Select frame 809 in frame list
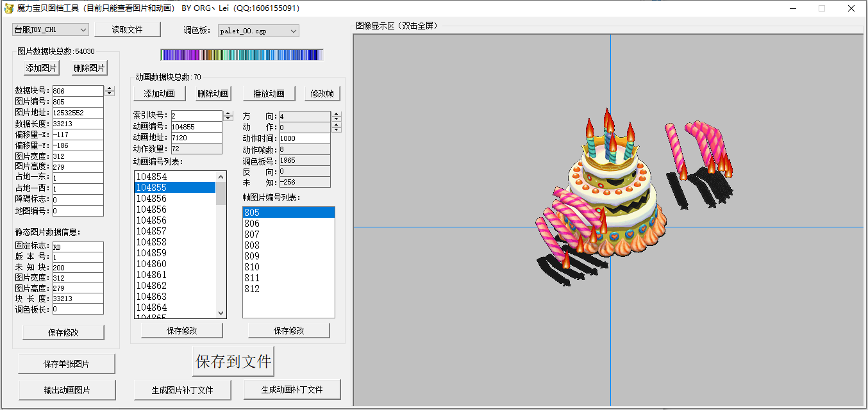 pyautogui.click(x=288, y=256)
